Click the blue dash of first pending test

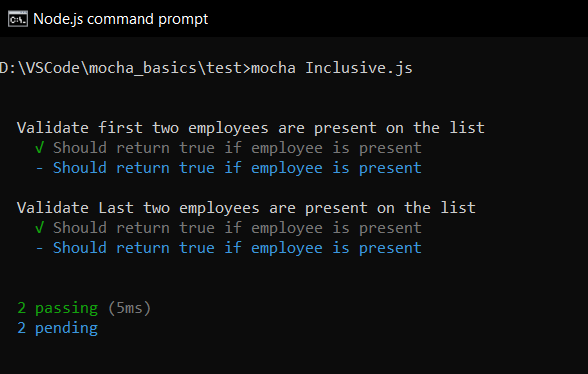tap(39, 168)
